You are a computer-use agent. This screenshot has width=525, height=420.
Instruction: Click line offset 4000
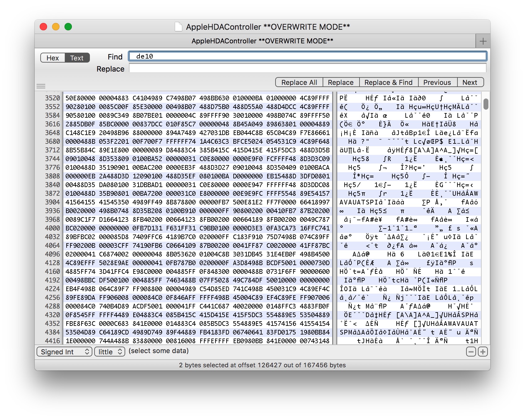pyautogui.click(x=52, y=228)
